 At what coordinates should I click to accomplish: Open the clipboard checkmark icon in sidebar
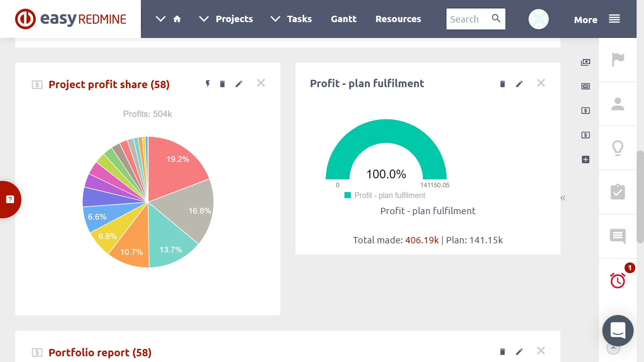[x=618, y=192]
